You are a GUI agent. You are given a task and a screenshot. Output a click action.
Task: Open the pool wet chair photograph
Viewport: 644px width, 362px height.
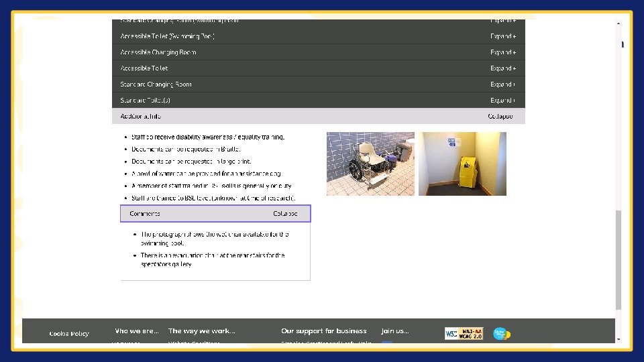pyautogui.click(x=370, y=164)
